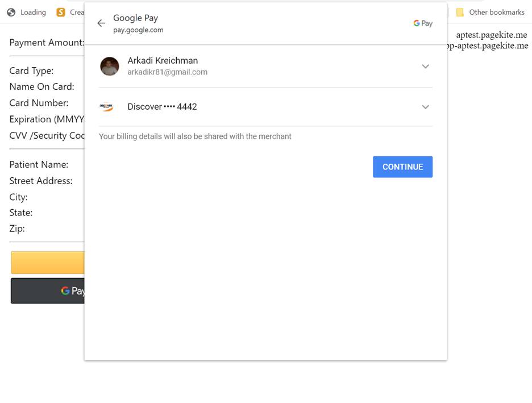Click the Street Address label
The width and height of the screenshot is (532, 403).
[x=41, y=181]
